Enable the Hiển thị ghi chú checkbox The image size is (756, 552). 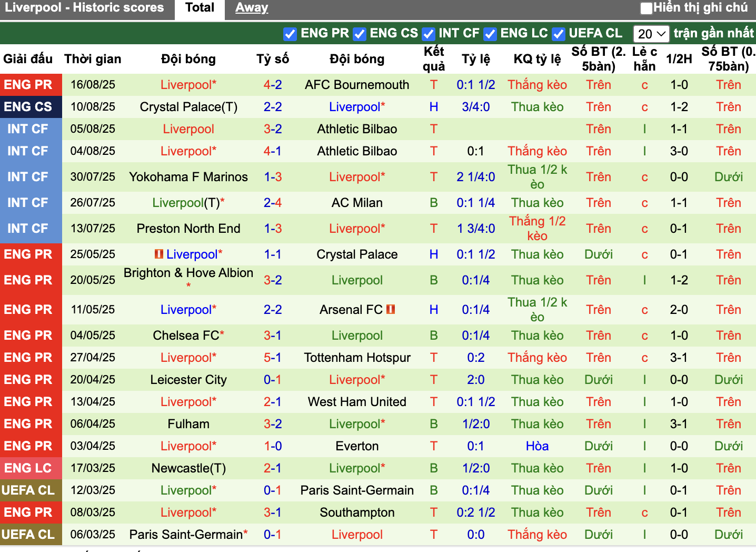646,8
